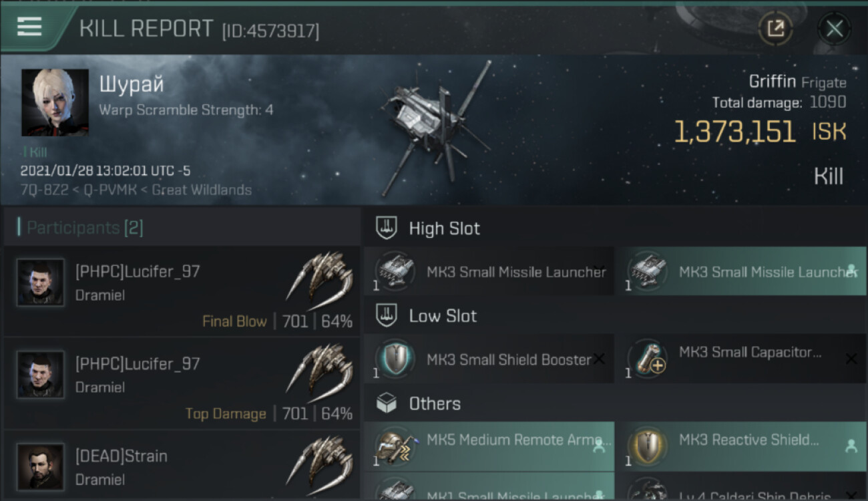Open the Participants [2] tab
Image resolution: width=868 pixels, height=501 pixels.
pyautogui.click(x=84, y=228)
